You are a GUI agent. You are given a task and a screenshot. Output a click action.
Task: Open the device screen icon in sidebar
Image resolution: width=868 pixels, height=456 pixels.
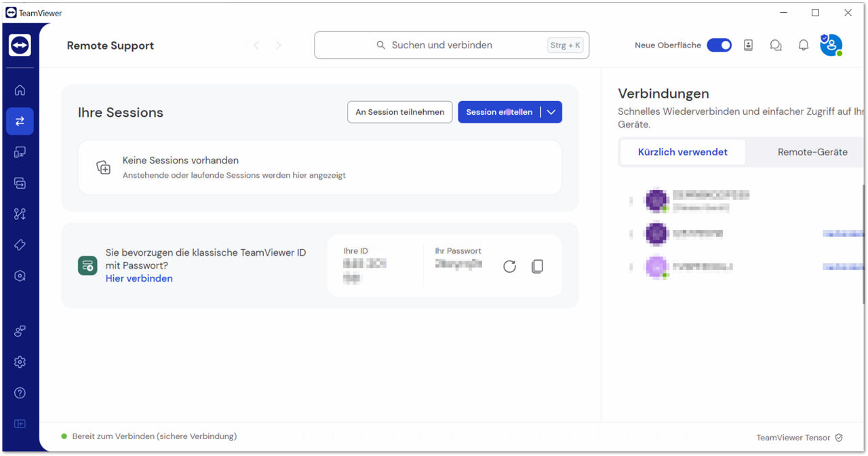(20, 152)
